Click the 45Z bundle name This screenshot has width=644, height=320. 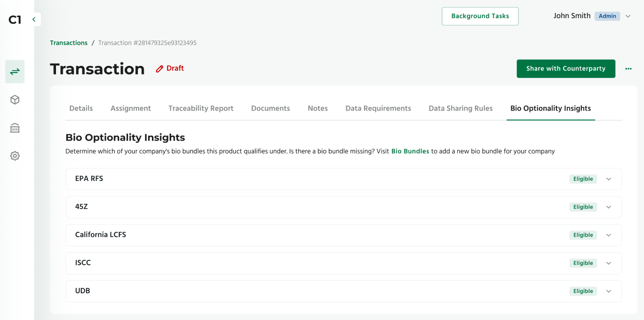point(81,206)
